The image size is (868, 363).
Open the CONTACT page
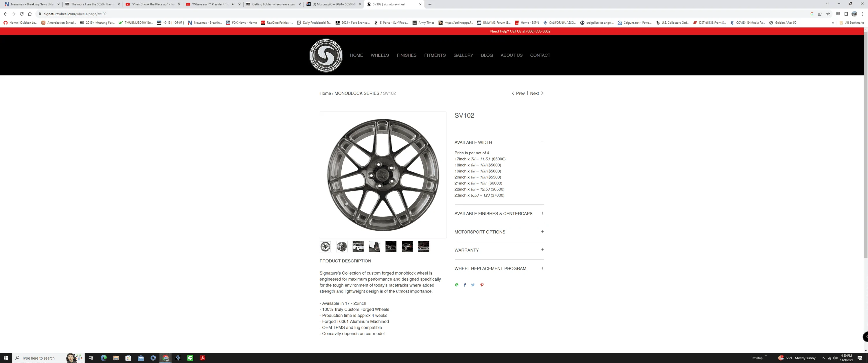tap(540, 55)
